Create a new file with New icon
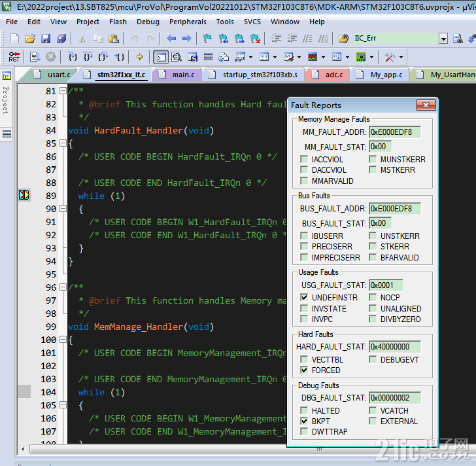The image size is (476, 466). tap(14, 39)
